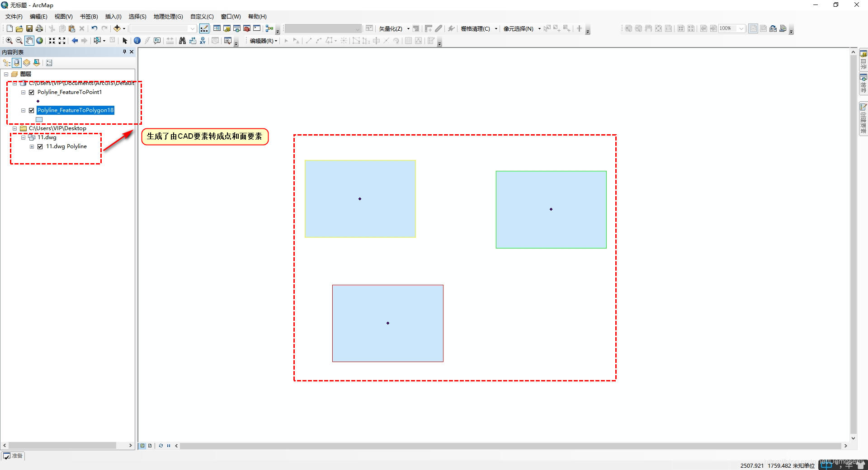868x470 pixels.
Task: Open the 像元选择(N) dropdown menu
Action: coord(522,28)
